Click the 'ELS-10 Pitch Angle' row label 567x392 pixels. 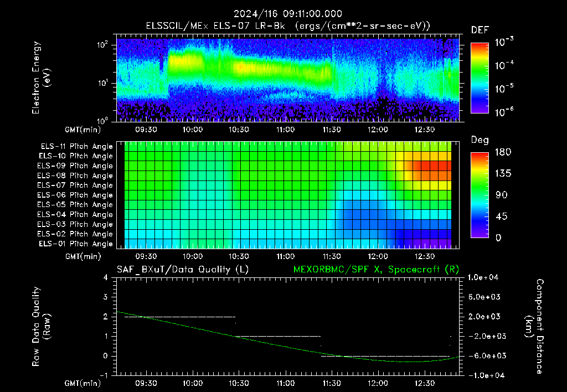click(75, 156)
